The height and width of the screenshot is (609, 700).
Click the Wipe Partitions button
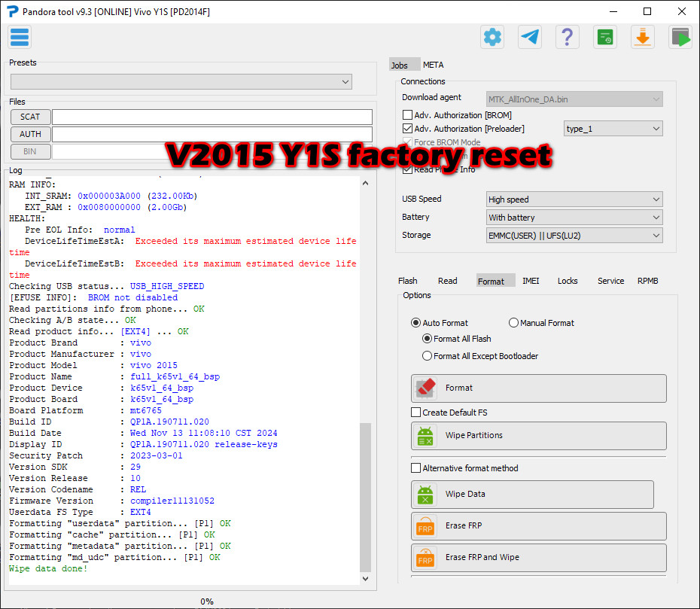click(538, 436)
